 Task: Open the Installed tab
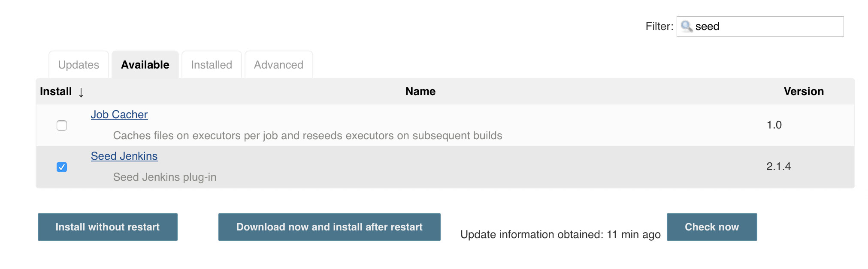[212, 65]
